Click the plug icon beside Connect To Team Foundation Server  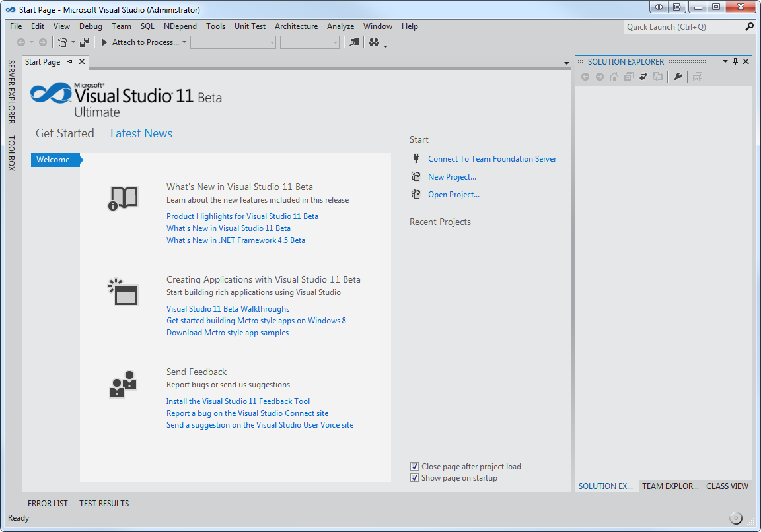pyautogui.click(x=416, y=158)
